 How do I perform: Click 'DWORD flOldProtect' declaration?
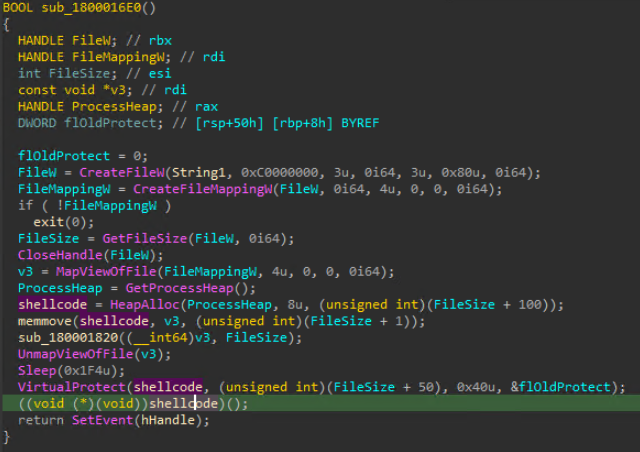(x=90, y=123)
